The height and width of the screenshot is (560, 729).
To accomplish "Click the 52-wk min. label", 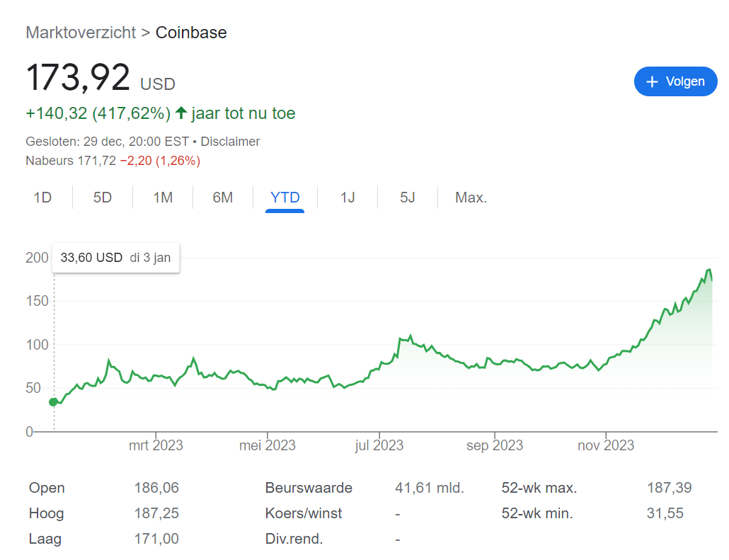I will pos(537,513).
